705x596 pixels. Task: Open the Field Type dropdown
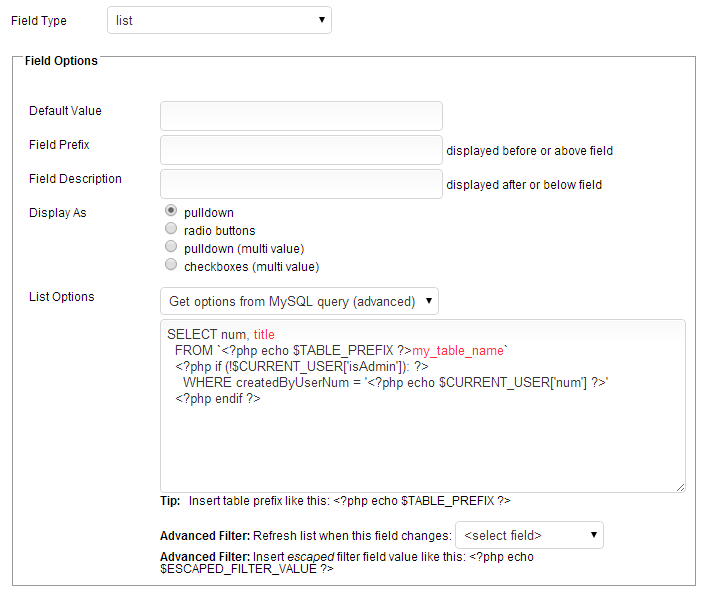(x=218, y=20)
